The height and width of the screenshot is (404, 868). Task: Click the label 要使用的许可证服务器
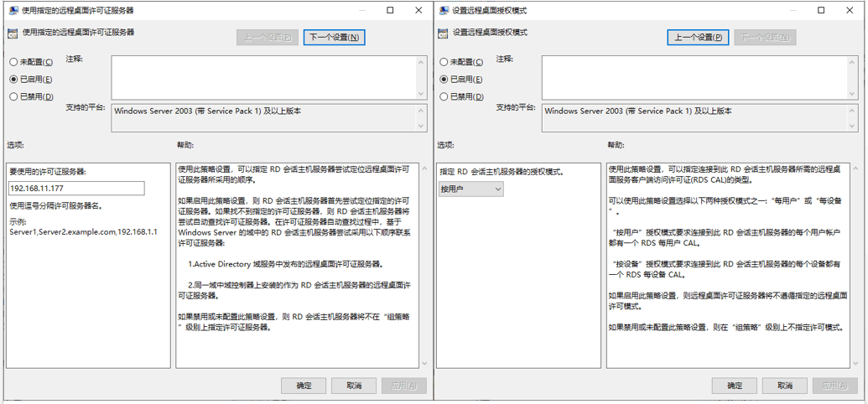(48, 172)
